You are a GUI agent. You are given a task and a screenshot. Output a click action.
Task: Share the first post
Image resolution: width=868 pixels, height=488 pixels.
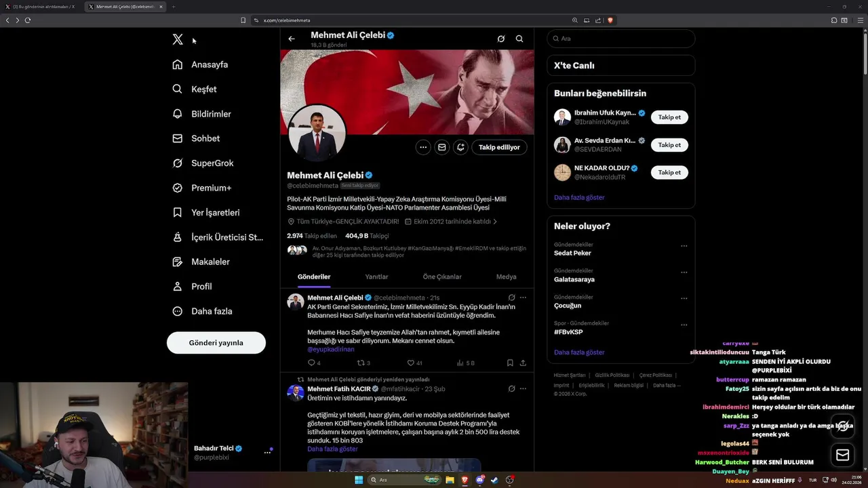coord(523,363)
